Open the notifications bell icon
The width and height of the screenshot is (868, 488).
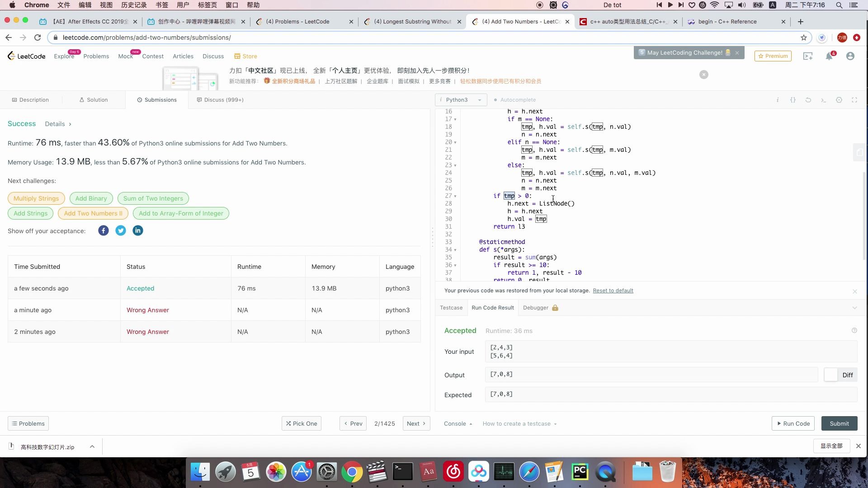coord(829,56)
